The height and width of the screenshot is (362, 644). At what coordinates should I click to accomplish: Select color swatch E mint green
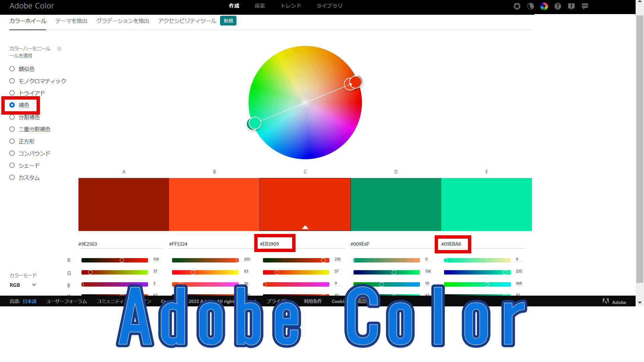coord(487,204)
